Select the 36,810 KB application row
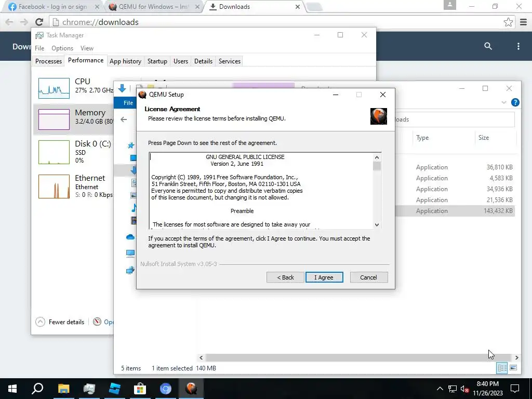Viewport: 532px width, 399px height. pos(455,167)
